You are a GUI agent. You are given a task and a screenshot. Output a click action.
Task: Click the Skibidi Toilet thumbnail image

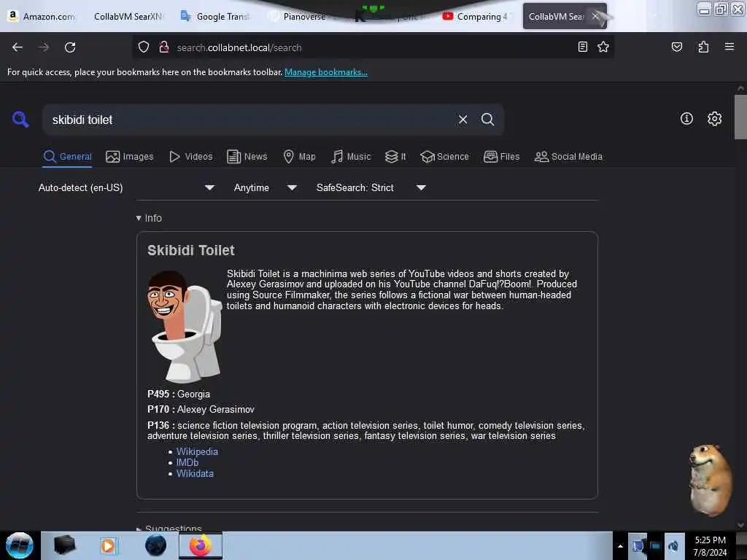point(185,327)
